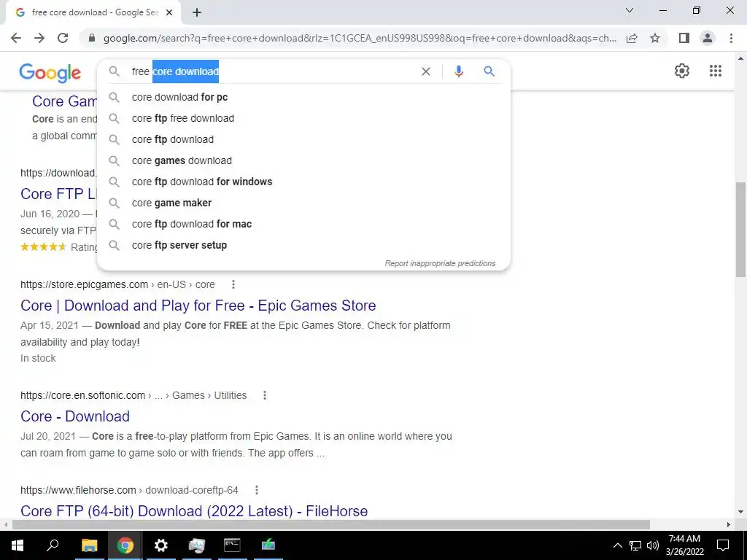The image size is (747, 560).
Task: Open the new tab plus button
Action: pos(197,13)
